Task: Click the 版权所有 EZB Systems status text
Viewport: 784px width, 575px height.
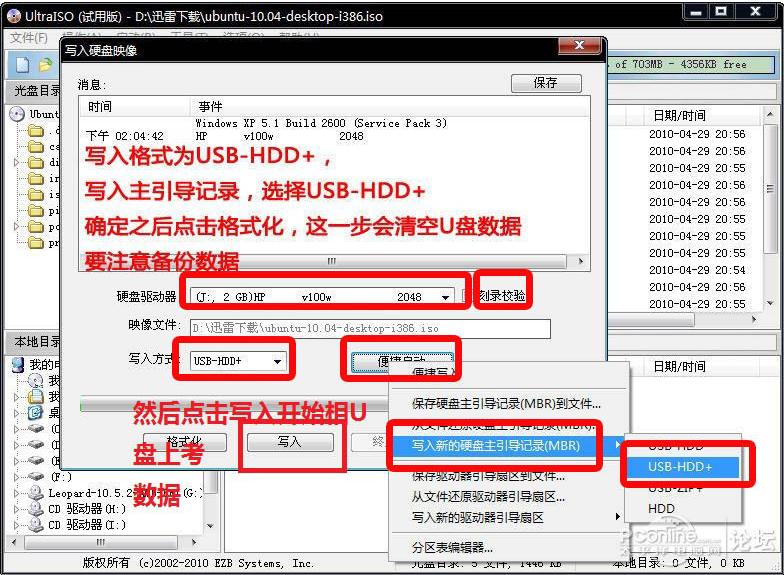Action: 198,563
